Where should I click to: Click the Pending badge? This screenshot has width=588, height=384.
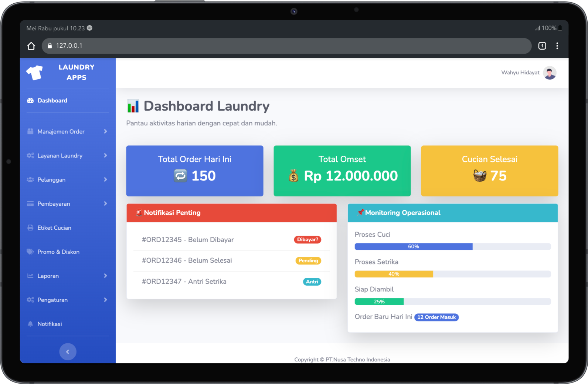tap(308, 261)
